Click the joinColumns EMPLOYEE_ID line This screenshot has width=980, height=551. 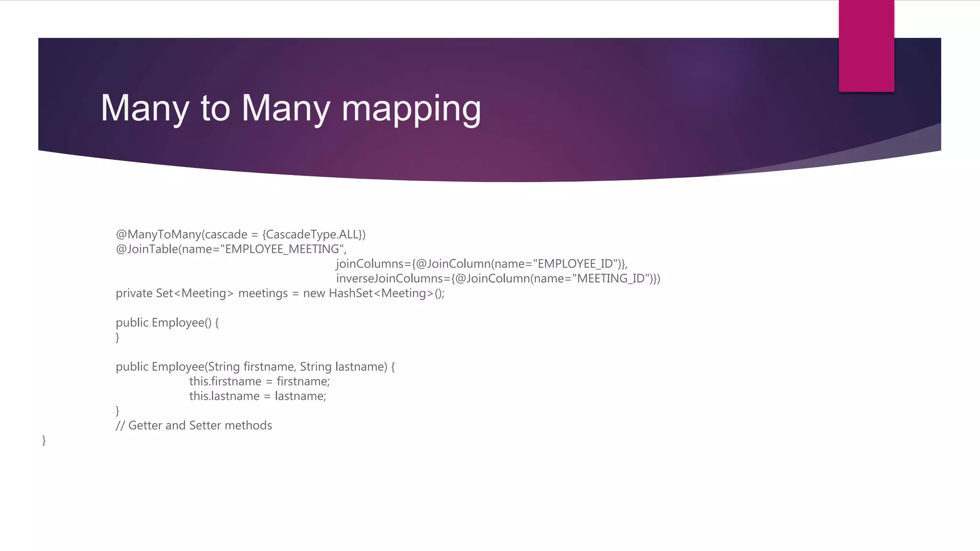481,264
